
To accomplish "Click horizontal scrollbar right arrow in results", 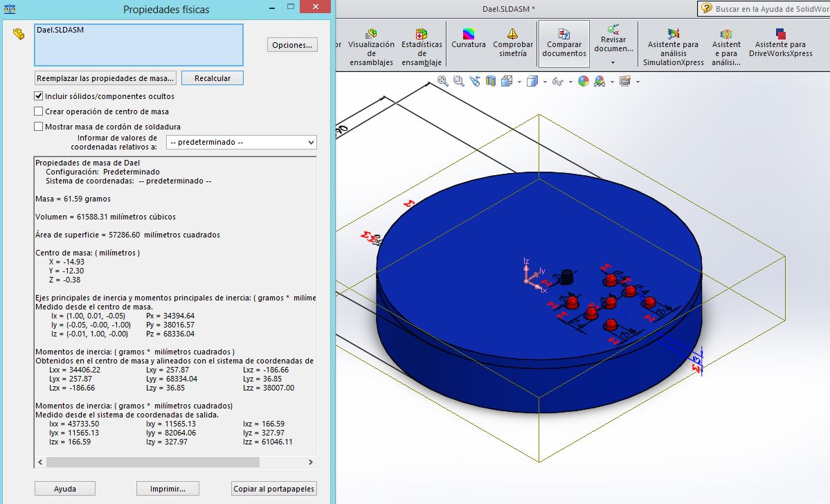I will (x=311, y=462).
